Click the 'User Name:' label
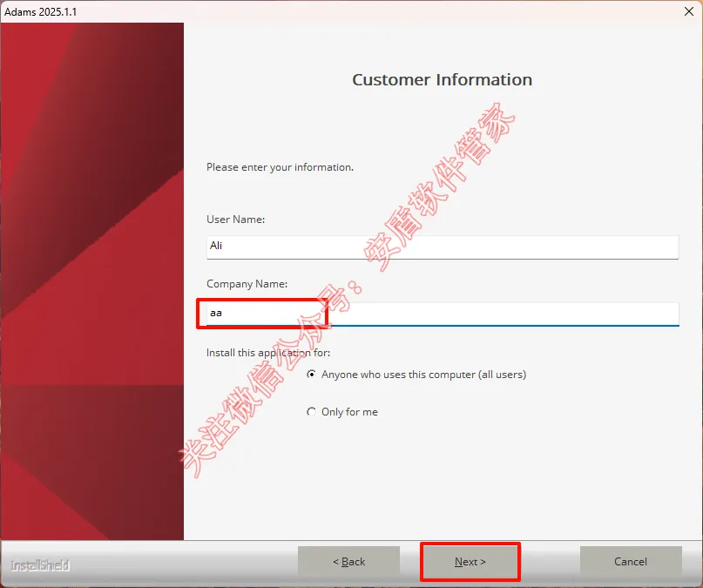Viewport: 703px width, 588px height. 235,220
